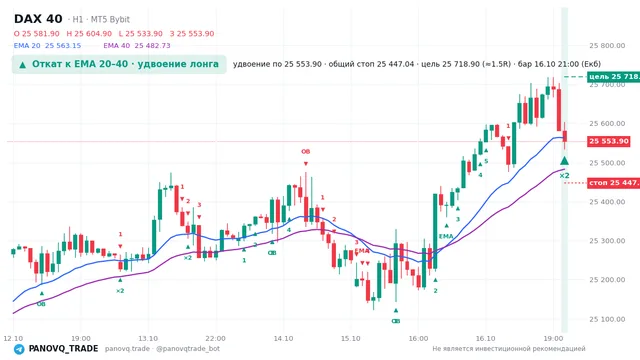Click the 'цель 25 718' target price tag
The height and width of the screenshot is (360, 640).
click(x=613, y=77)
